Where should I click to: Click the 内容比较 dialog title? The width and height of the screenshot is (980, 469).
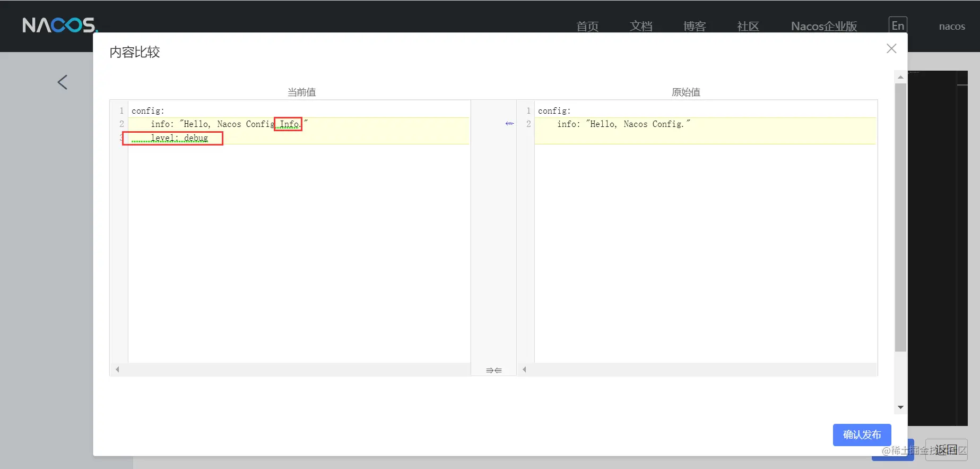(135, 52)
